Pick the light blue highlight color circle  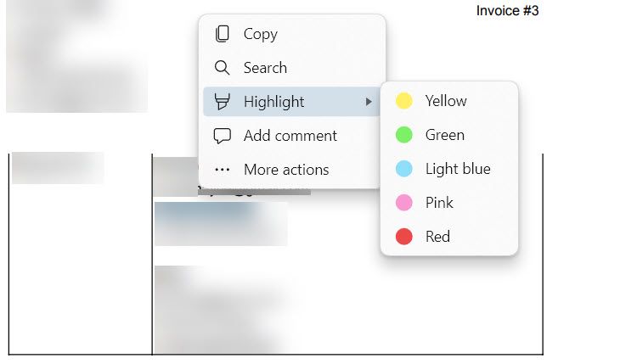point(404,169)
